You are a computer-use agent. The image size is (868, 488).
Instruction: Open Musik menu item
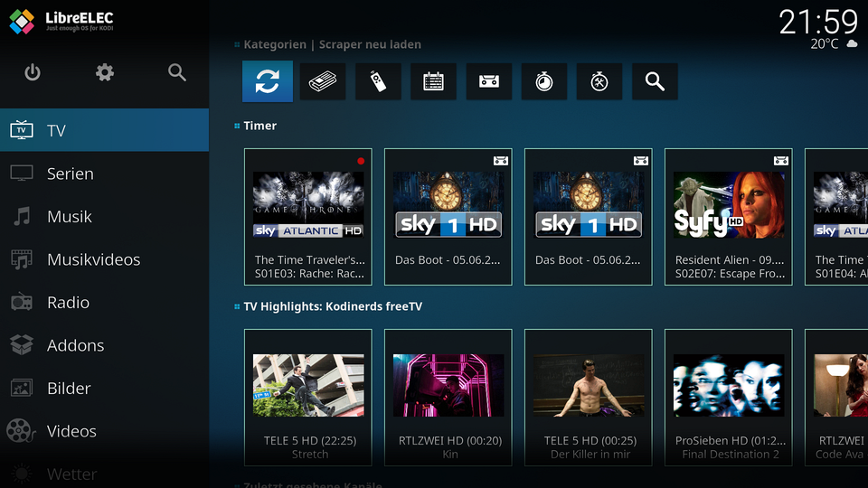tap(105, 216)
